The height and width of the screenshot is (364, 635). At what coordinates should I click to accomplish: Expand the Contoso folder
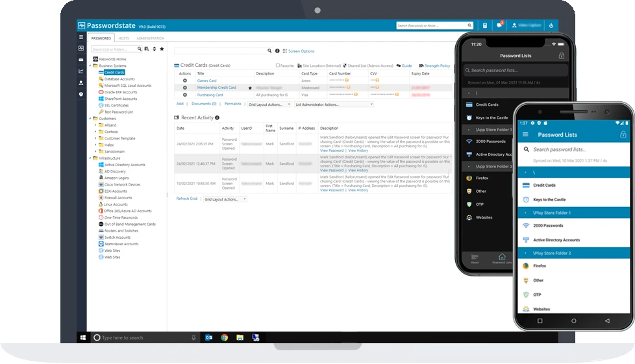[x=95, y=132]
